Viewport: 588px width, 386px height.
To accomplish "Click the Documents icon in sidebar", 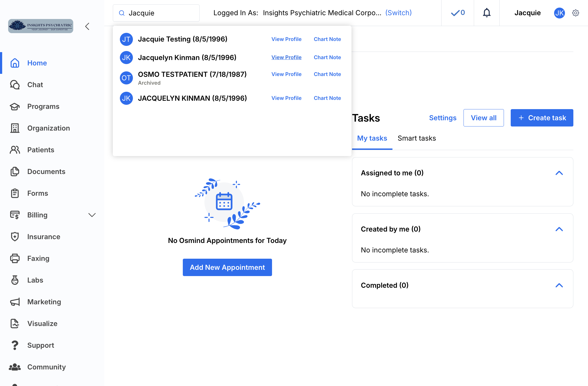I will tap(15, 172).
